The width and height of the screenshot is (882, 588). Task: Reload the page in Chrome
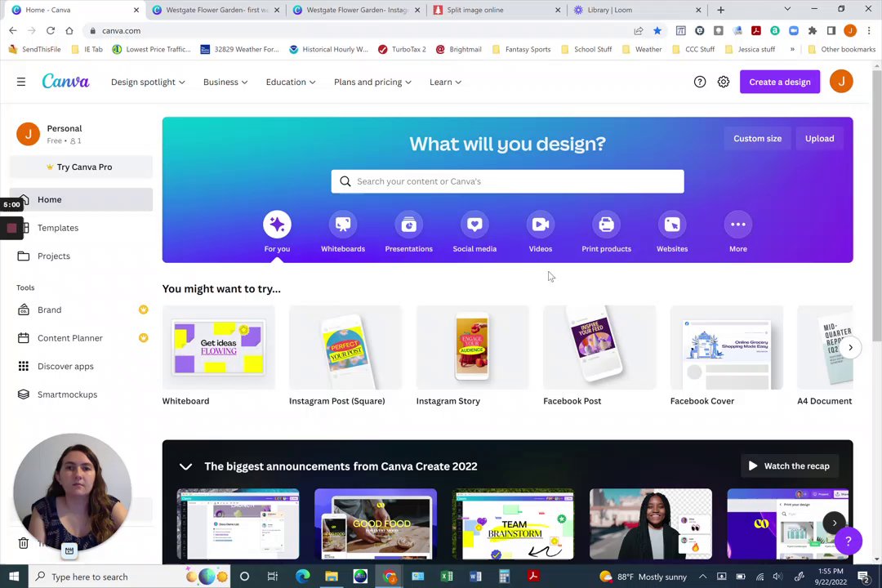pos(50,31)
